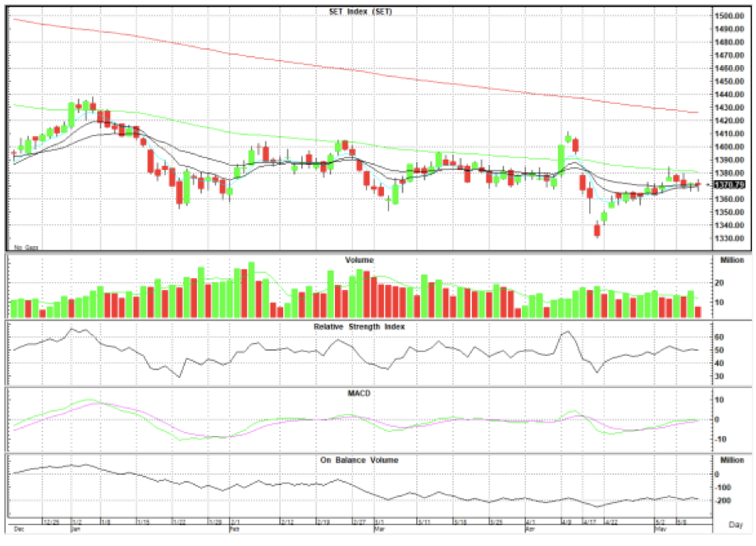The height and width of the screenshot is (546, 756).
Task: Click the "MACD" panel title
Action: click(359, 393)
